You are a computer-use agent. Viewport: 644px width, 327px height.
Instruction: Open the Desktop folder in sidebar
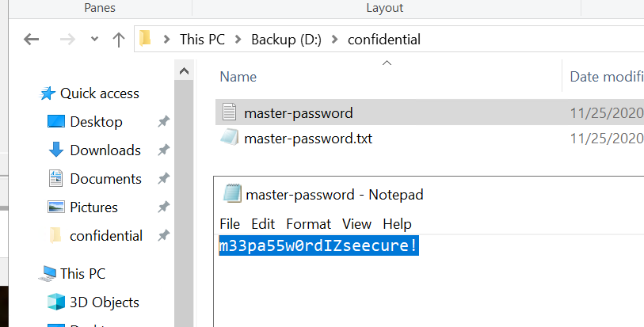(96, 122)
